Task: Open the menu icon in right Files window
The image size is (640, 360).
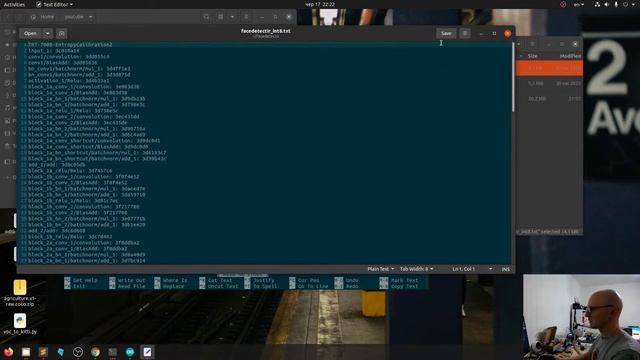Action: point(533,44)
